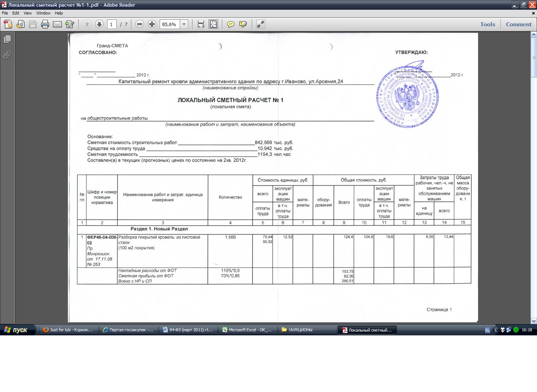
Task: Toggle fit to window width mode
Action: point(201,25)
